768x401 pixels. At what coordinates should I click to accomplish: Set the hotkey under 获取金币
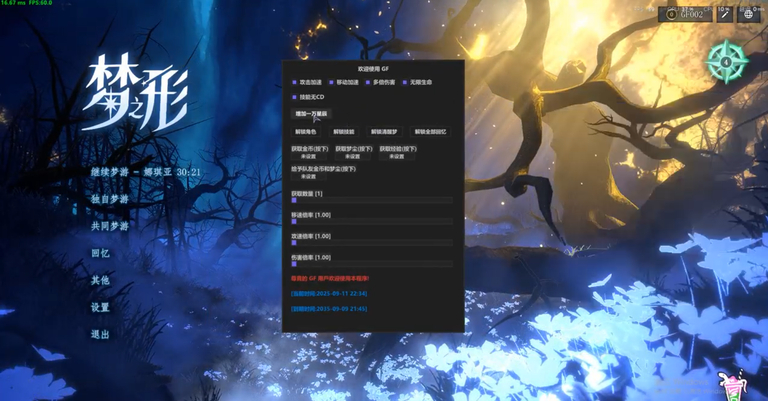[308, 156]
